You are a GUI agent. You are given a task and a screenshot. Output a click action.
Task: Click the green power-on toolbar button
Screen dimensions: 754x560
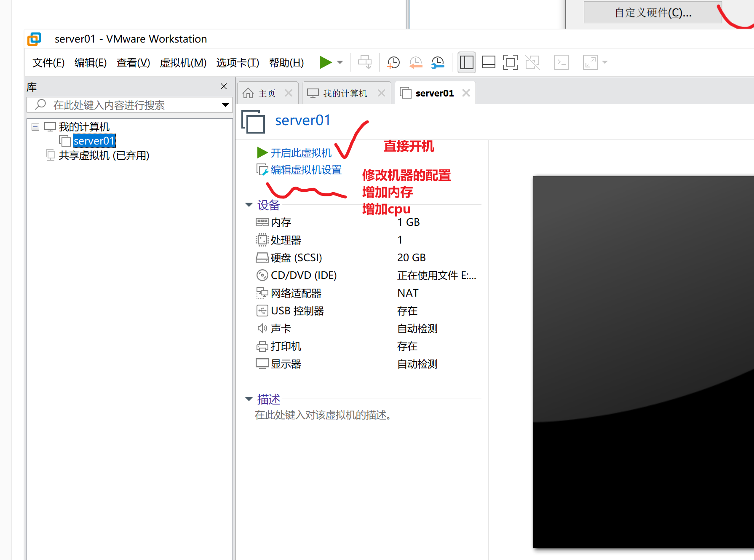tap(325, 62)
